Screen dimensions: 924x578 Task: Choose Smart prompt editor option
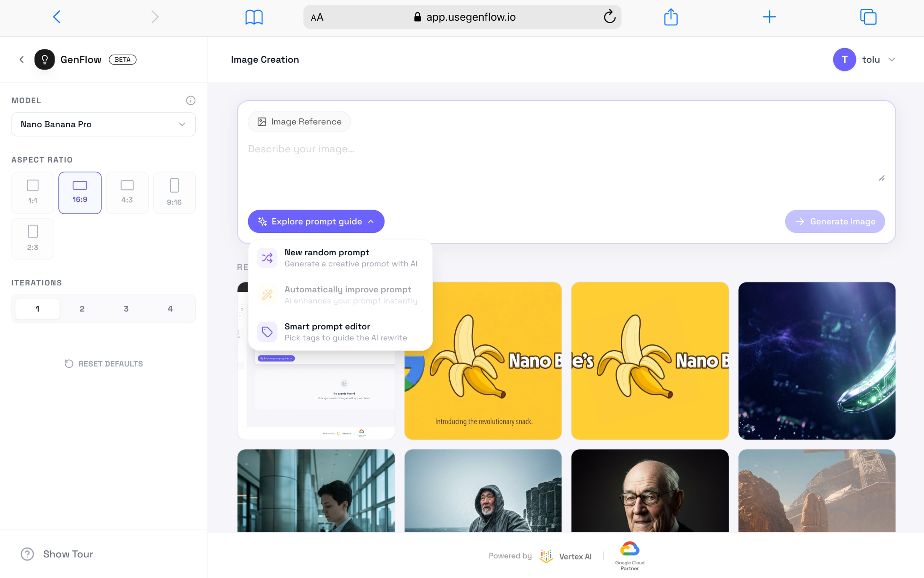(x=340, y=332)
